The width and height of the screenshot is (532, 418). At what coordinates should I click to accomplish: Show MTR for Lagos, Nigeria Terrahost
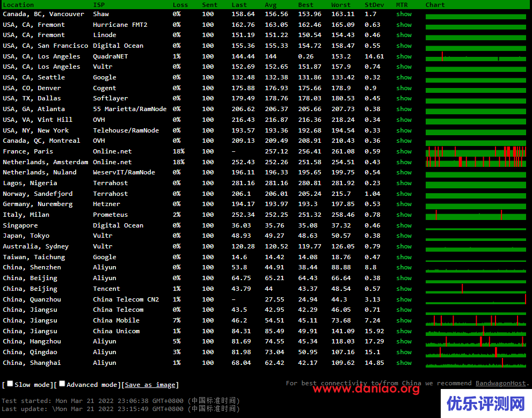click(404, 183)
